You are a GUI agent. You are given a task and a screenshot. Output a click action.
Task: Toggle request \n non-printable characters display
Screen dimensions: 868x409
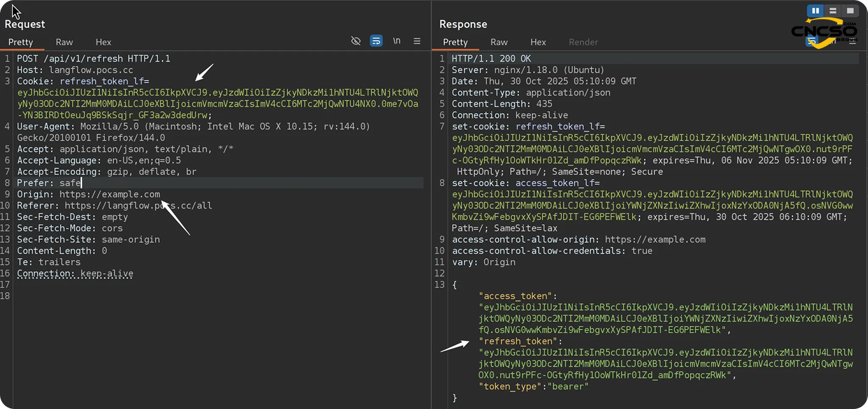click(x=397, y=41)
